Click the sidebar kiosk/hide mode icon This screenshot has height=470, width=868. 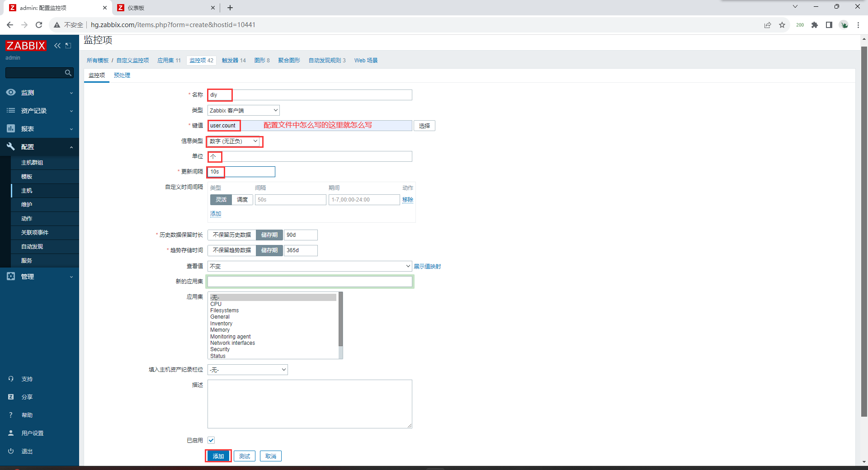pos(68,46)
